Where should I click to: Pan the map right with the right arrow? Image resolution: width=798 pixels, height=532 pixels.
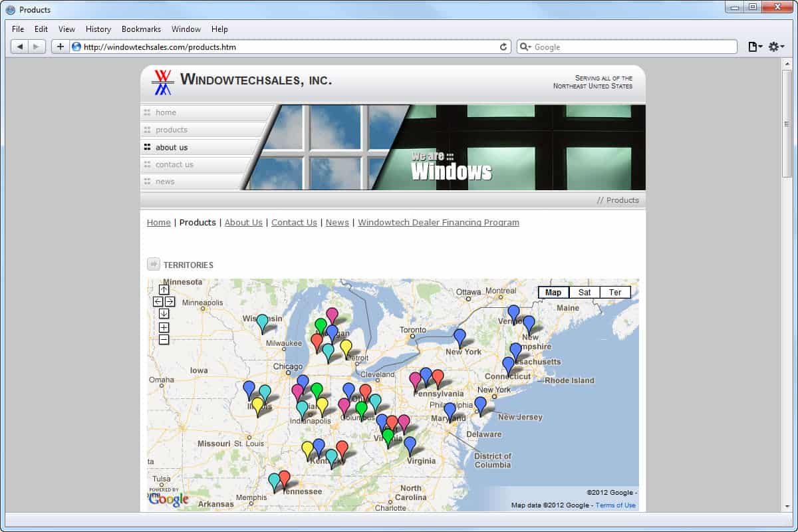[x=170, y=301]
